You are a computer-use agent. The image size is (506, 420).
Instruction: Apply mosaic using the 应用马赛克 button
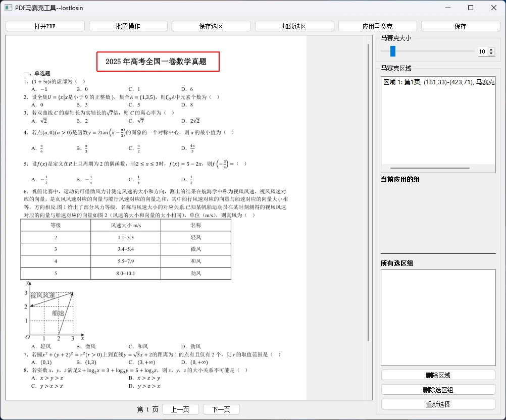click(377, 26)
